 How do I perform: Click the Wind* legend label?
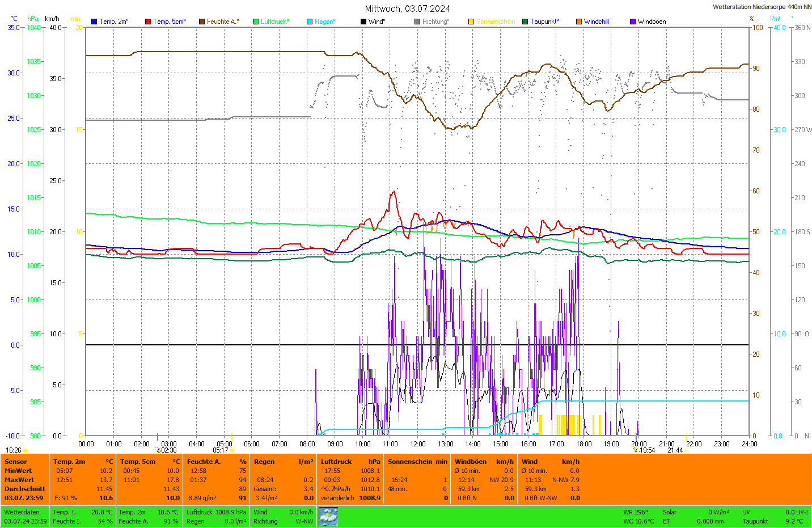point(377,22)
